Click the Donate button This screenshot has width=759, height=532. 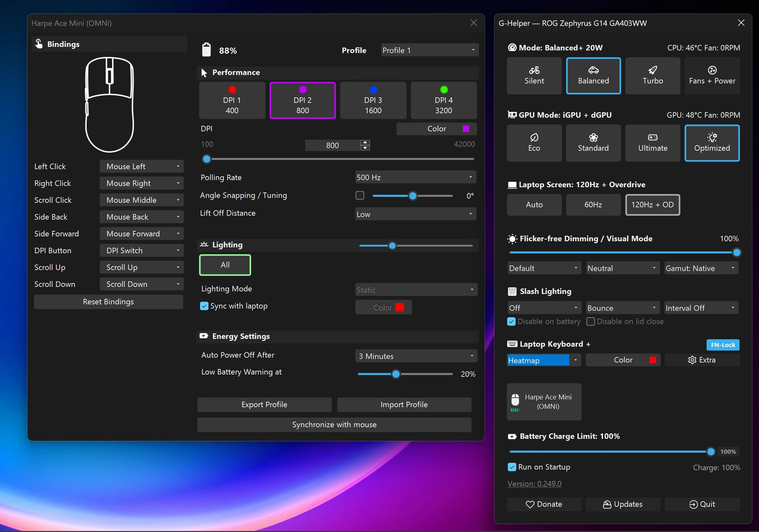coord(544,504)
